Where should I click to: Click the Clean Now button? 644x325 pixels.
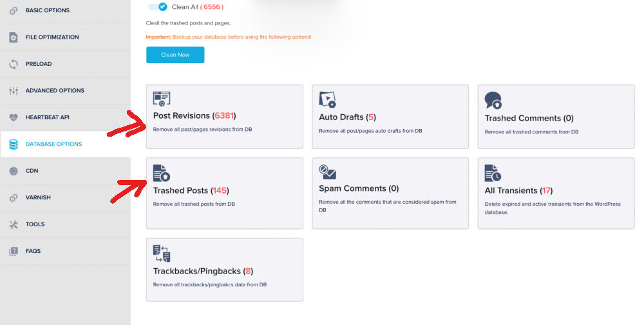click(175, 55)
